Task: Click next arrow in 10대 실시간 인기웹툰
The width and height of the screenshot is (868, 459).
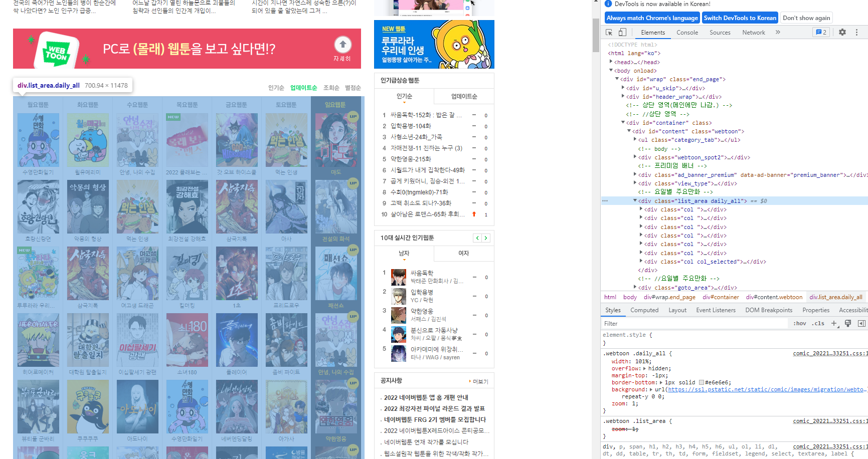Action: pyautogui.click(x=486, y=238)
